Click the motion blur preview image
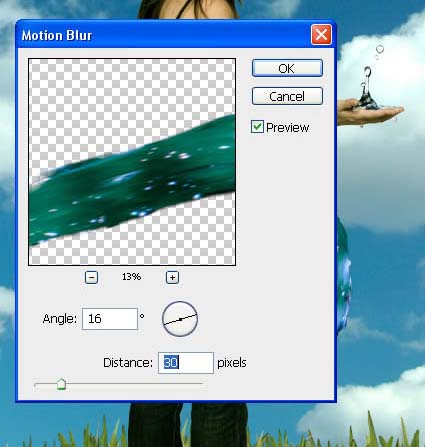Viewport: 425px width, 447px height. [132, 162]
